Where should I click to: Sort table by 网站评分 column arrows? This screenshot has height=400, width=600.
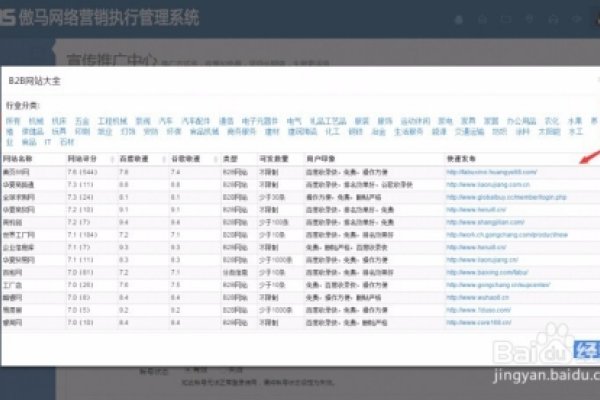[x=112, y=159]
